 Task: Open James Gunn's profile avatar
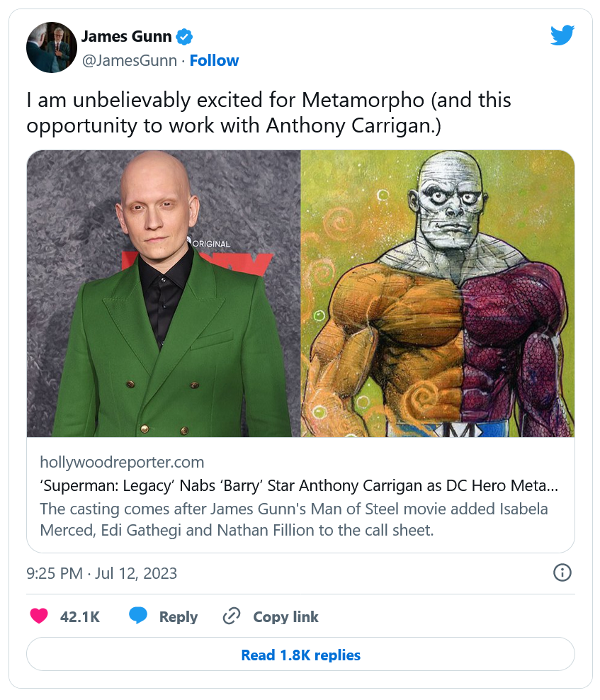(52, 47)
